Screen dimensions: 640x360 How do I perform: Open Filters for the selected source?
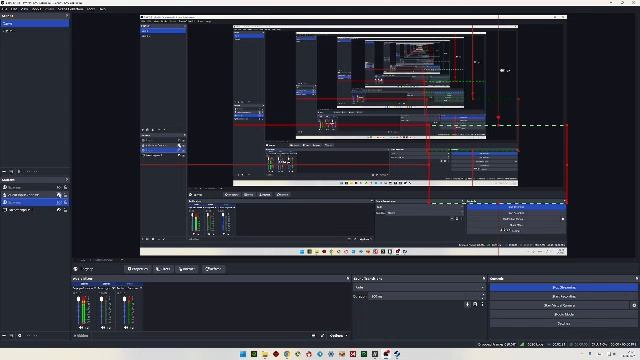[x=163, y=269]
